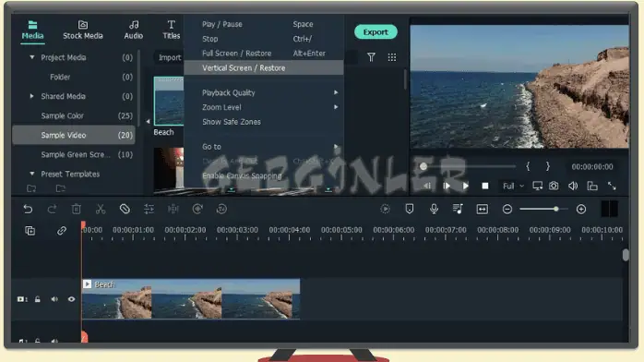The width and height of the screenshot is (644, 362).
Task: Open the edit adjustments sliders icon
Action: point(149,209)
